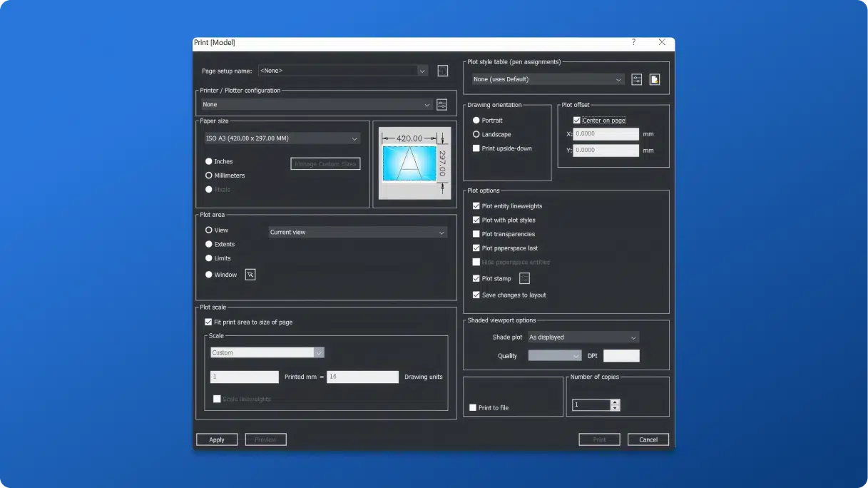This screenshot has width=868, height=488.
Task: Click the pick window area icon
Action: click(x=250, y=275)
